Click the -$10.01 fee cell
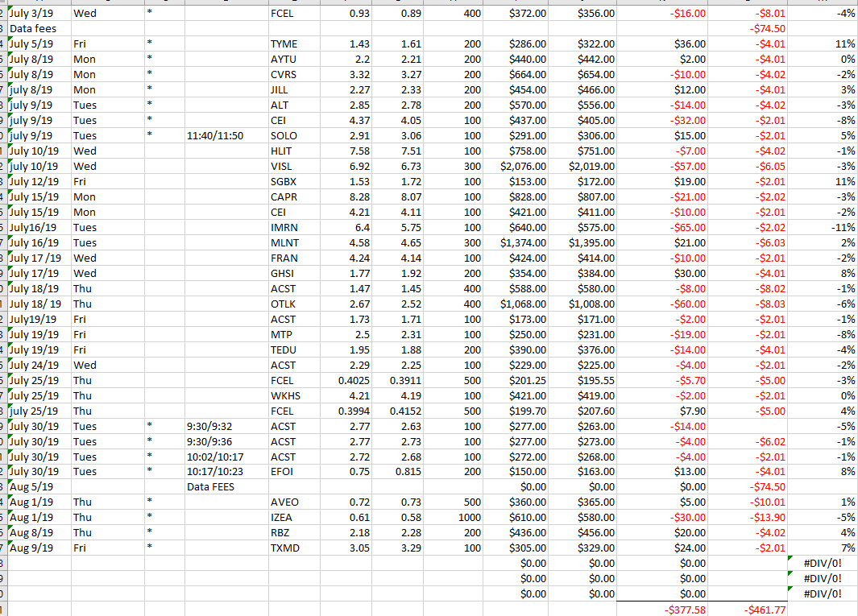Viewport: 858px width, 616px height. [748, 502]
